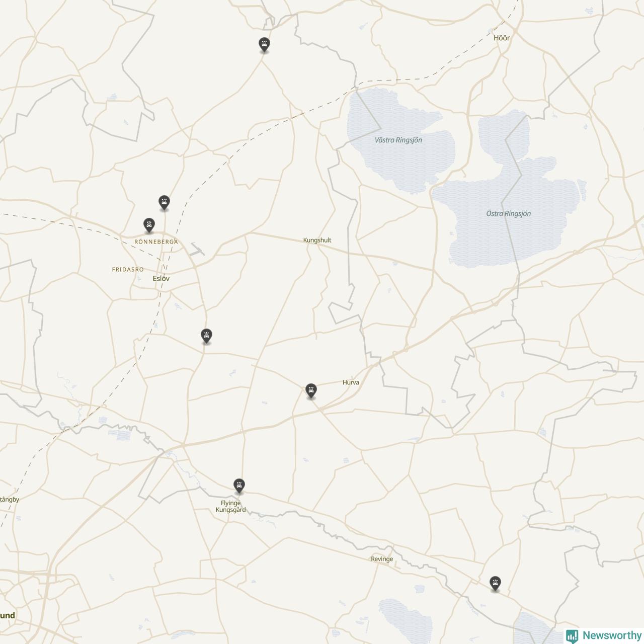Select the car marker above Flyinge Kungsgård
Viewport: 644px width, 644px height.
tap(239, 487)
